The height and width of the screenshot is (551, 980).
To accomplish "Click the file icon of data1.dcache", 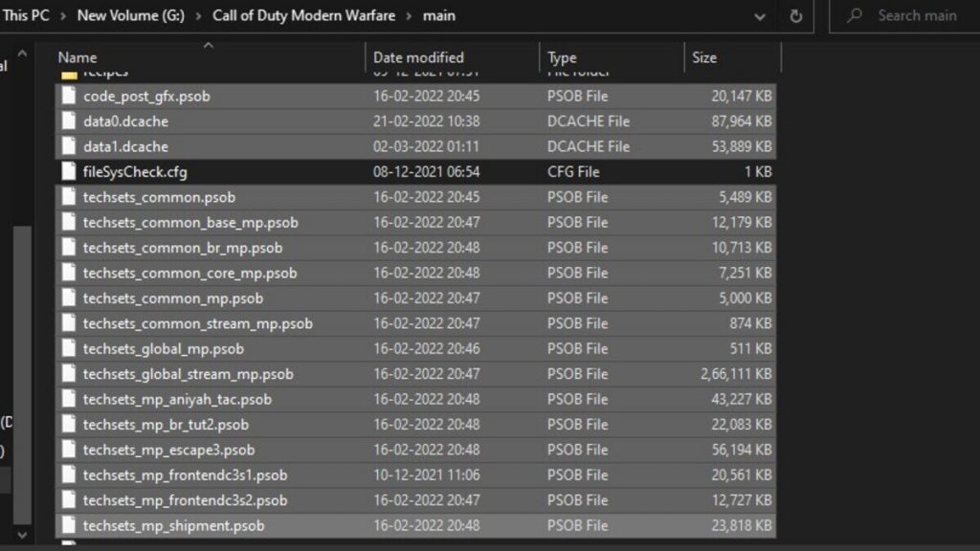I will [69, 146].
